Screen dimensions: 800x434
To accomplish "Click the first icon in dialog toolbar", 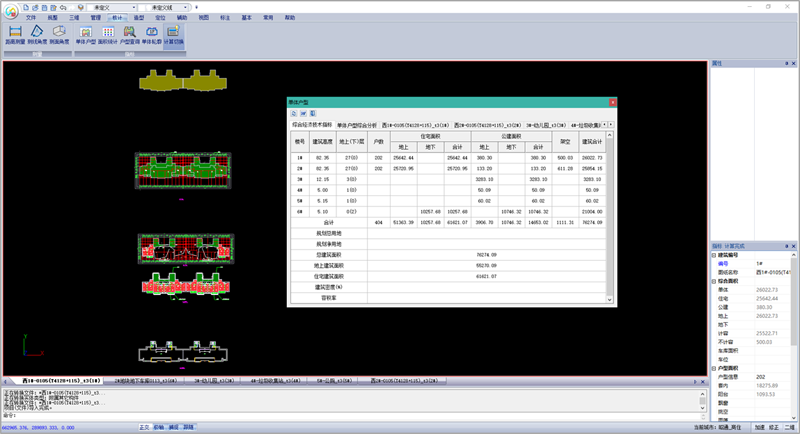I will (x=293, y=113).
